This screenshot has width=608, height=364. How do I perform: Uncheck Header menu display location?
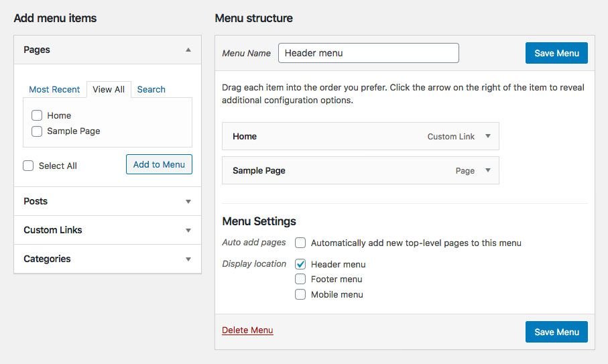coord(300,264)
